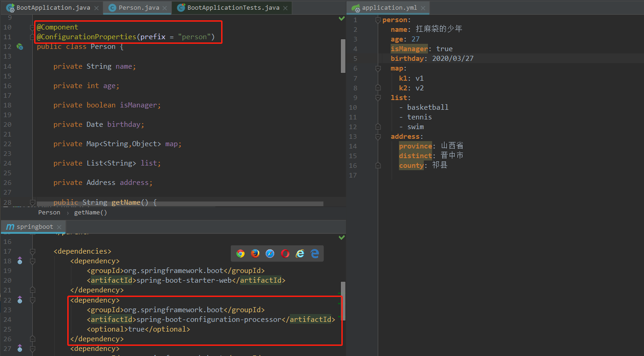Click the tennis list entry
Screen dimensions: 644x356
pyautogui.click(x=420, y=117)
